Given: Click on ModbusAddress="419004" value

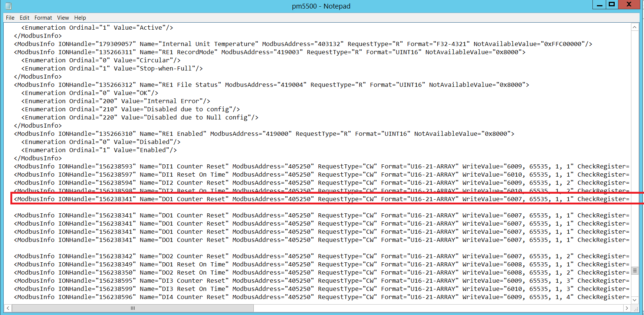Looking at the screenshot, I should point(266,85).
